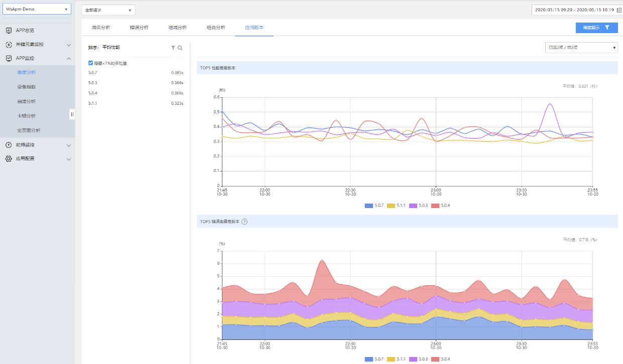Toggle 5.0.3 legend in performance chart
623x364 pixels.
click(x=418, y=206)
